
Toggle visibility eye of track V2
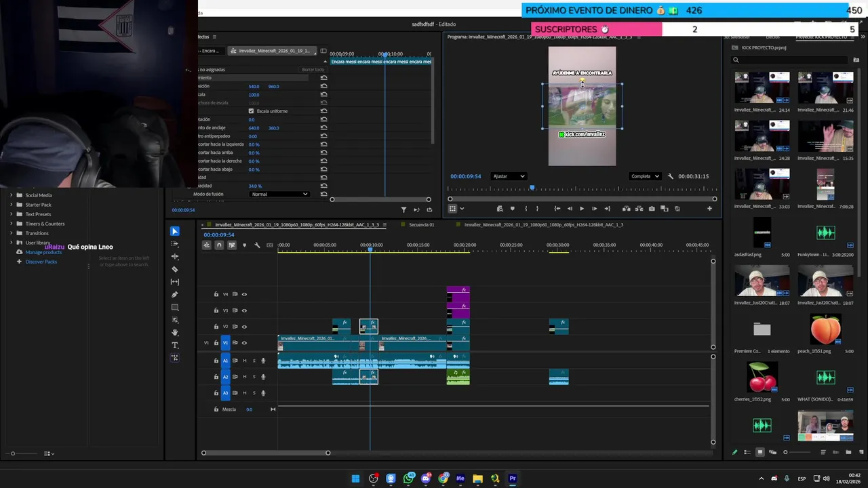(244, 327)
